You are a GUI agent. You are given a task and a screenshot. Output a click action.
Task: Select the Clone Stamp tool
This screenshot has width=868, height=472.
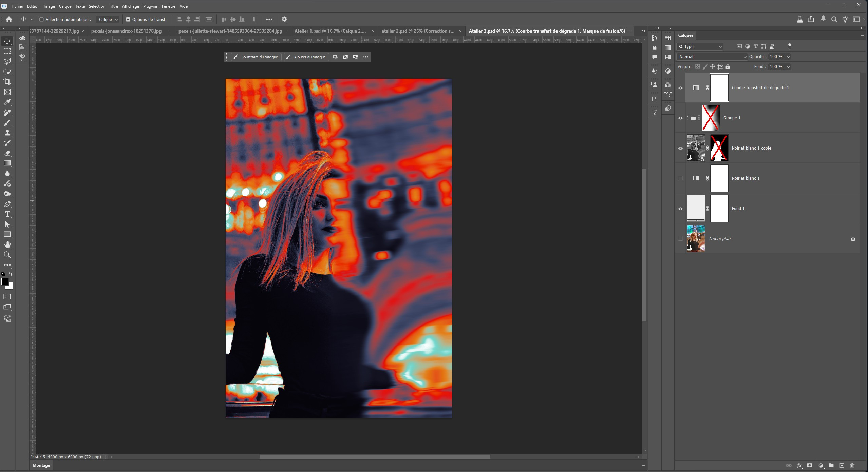[x=7, y=133]
